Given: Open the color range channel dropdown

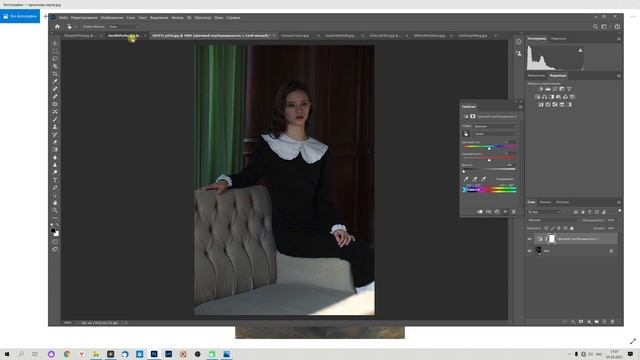Looking at the screenshot, I should pyautogui.click(x=495, y=134).
